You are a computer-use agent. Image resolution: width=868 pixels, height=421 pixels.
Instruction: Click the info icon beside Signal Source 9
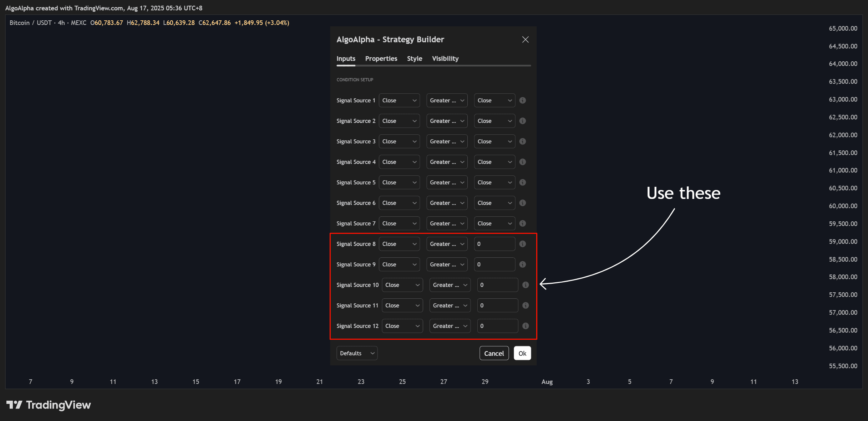522,264
